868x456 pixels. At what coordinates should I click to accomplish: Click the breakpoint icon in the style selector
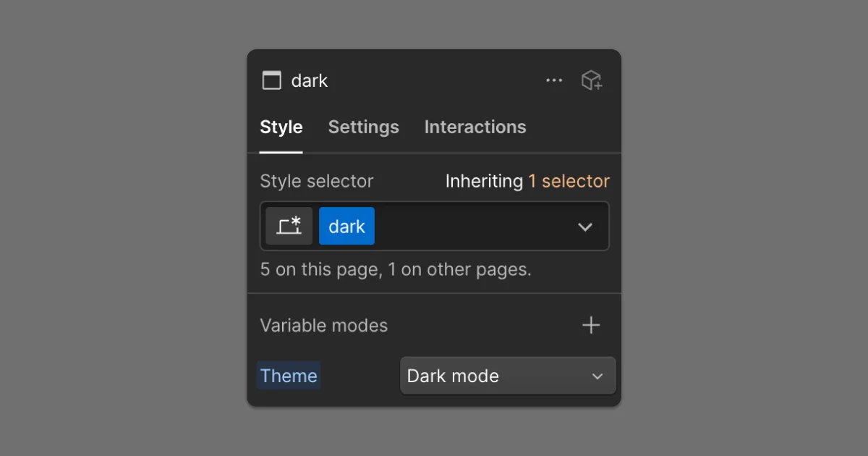289,225
